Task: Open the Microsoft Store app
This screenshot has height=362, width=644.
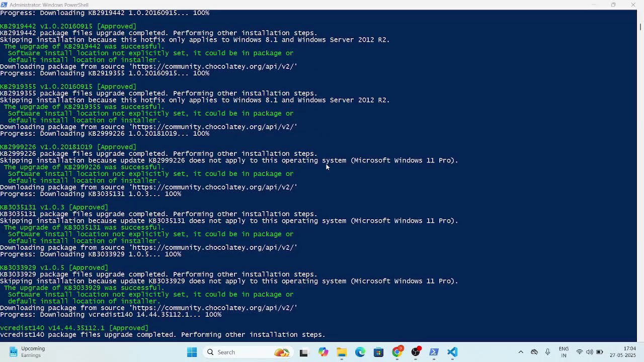Action: click(378, 352)
